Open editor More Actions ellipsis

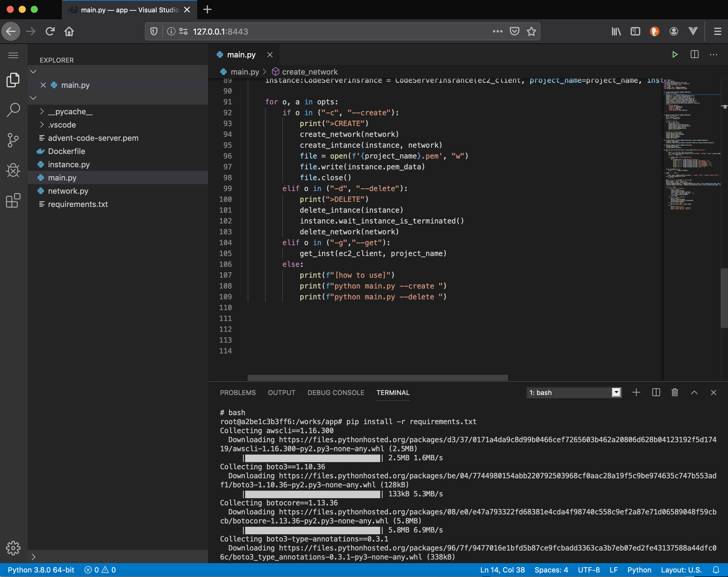click(713, 54)
